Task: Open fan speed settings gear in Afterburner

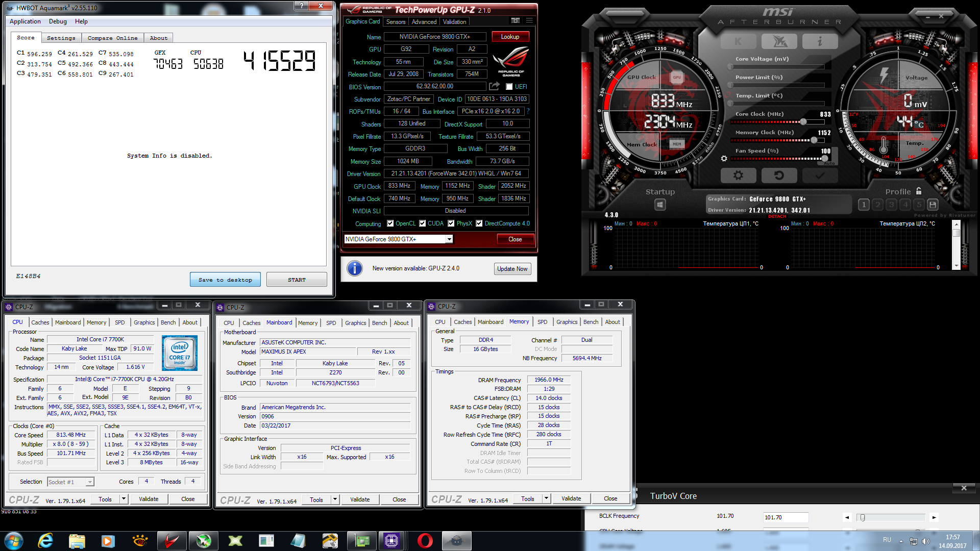Action: click(x=724, y=159)
